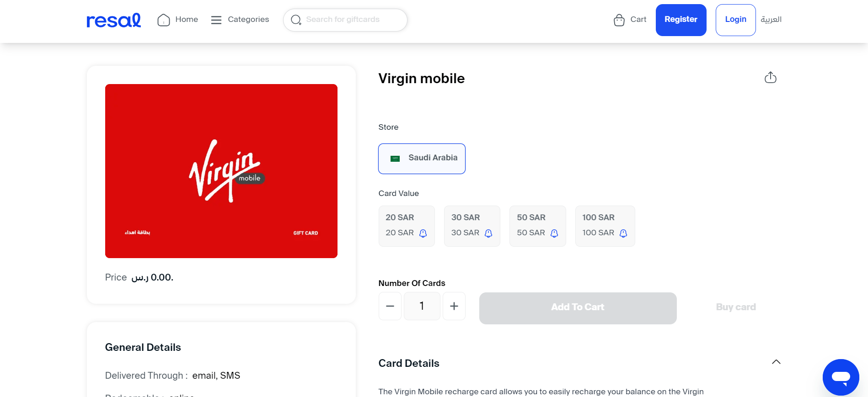Click the Register button

pyautogui.click(x=681, y=20)
